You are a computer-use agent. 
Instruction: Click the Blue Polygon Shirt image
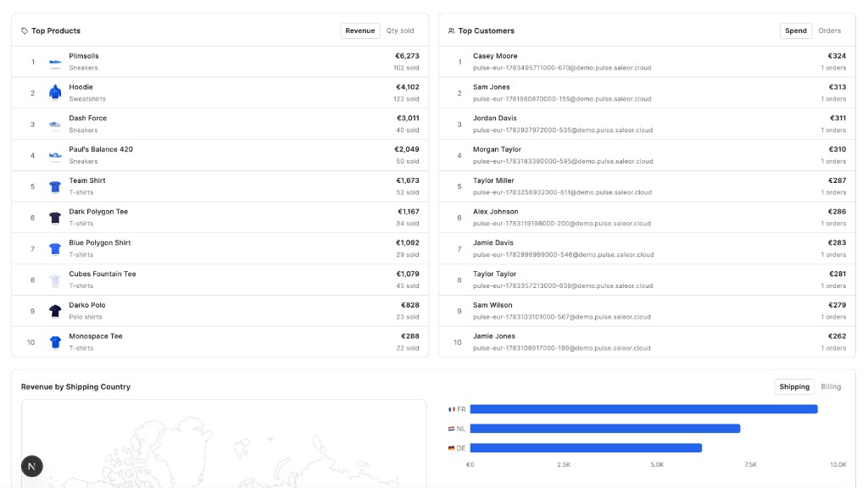point(55,249)
